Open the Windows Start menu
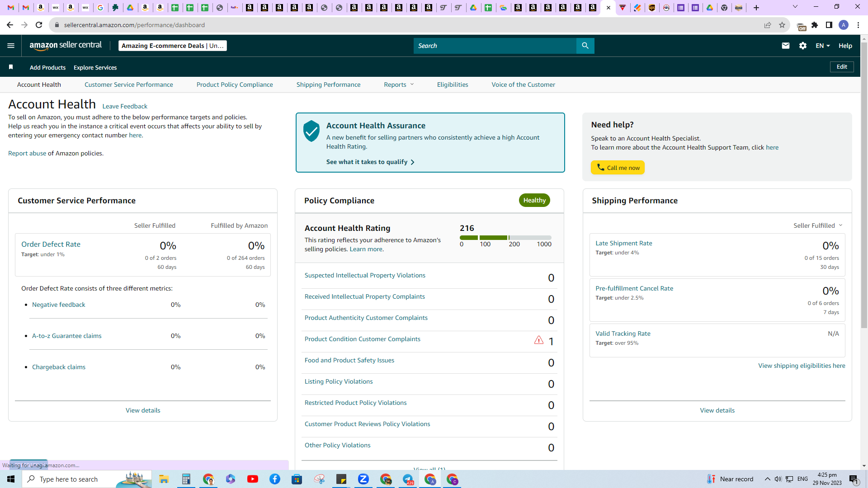This screenshot has width=868, height=488. [x=11, y=479]
